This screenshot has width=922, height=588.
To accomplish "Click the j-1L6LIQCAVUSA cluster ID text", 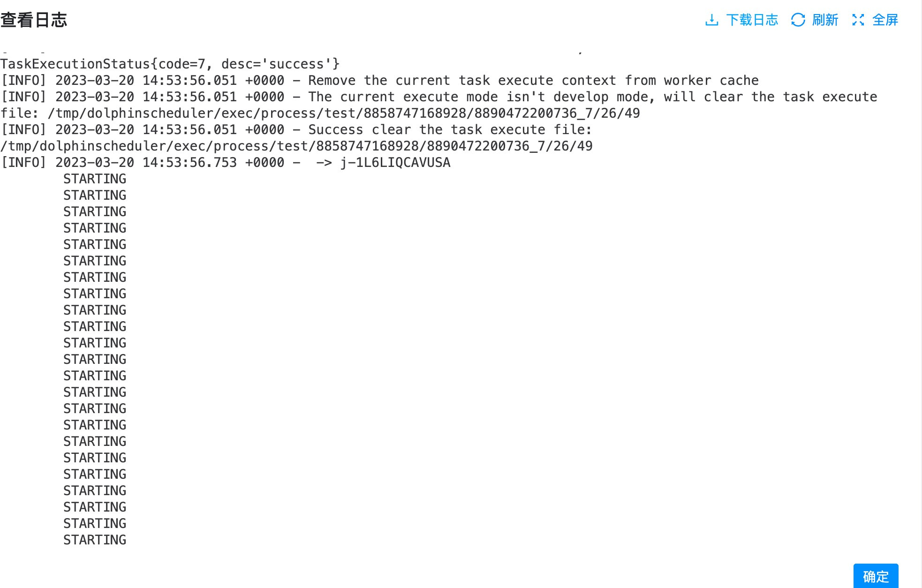I will click(x=395, y=162).
